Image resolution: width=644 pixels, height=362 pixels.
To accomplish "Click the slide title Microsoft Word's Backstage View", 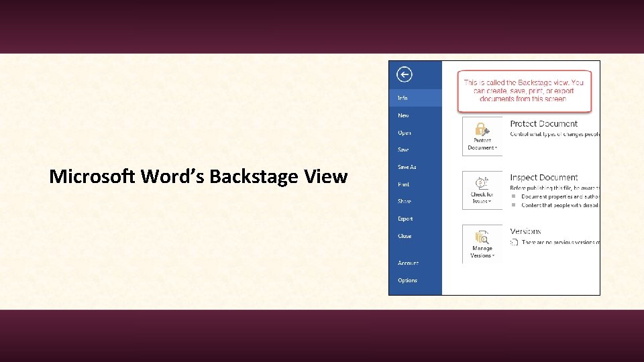I will [199, 176].
